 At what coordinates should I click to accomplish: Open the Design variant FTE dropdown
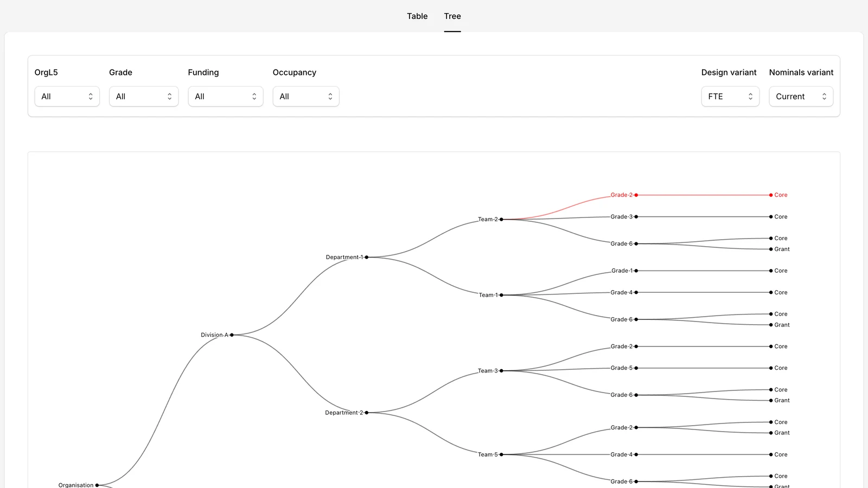(730, 97)
